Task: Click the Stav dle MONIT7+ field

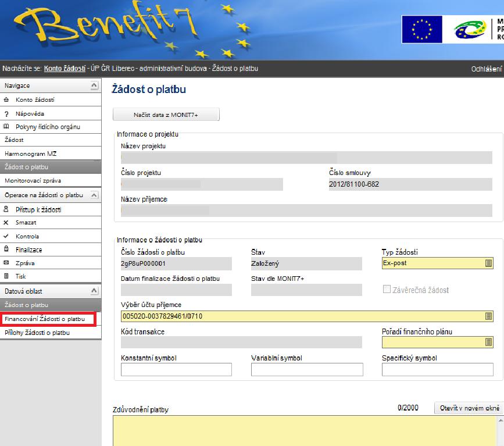Action: (x=306, y=290)
